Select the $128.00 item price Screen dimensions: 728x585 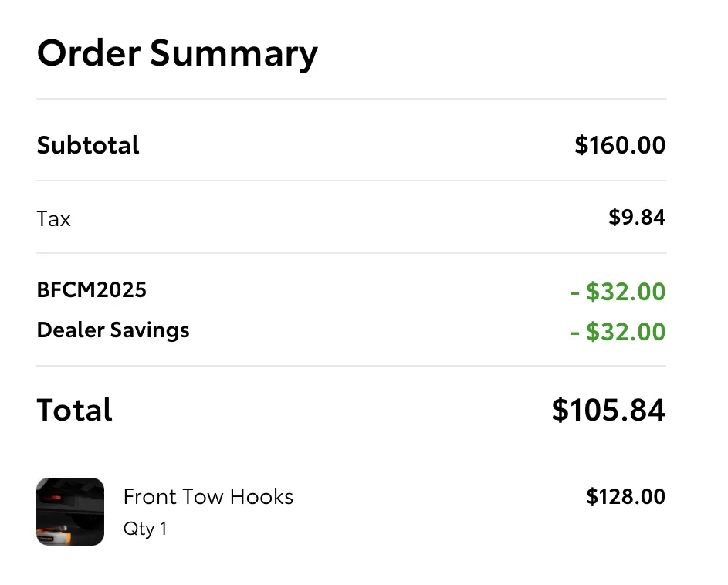pos(625,496)
